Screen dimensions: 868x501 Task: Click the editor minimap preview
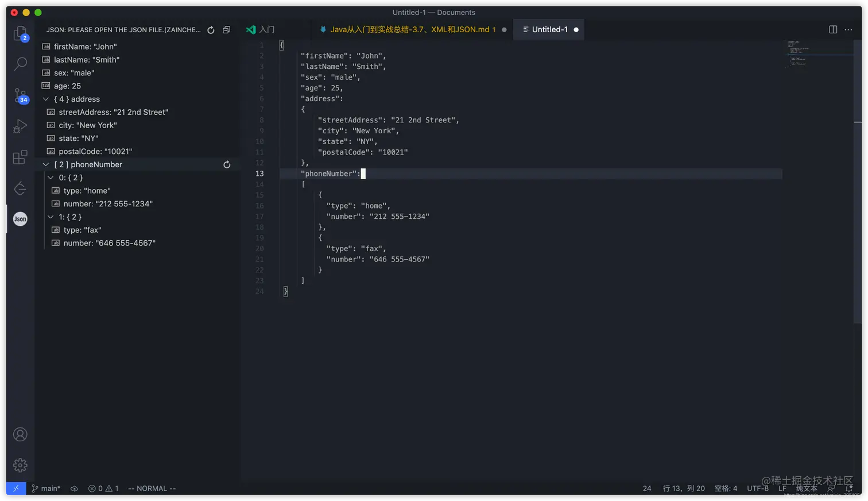(x=818, y=53)
